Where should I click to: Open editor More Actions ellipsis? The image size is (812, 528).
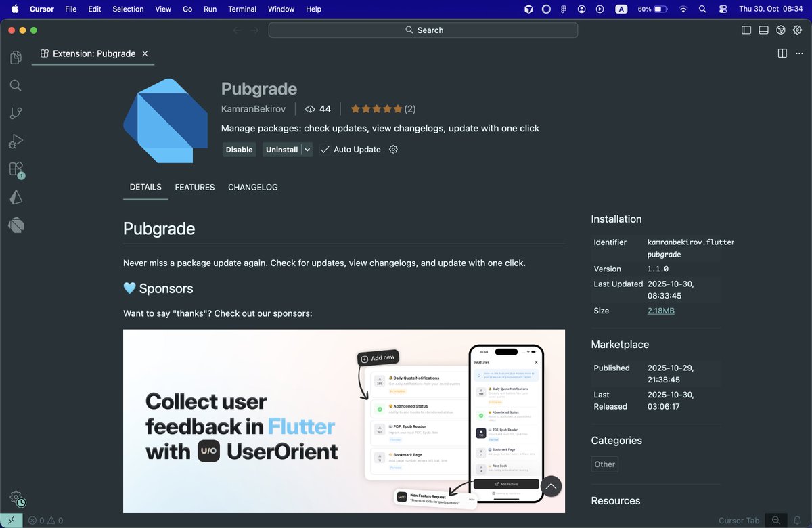click(x=800, y=53)
